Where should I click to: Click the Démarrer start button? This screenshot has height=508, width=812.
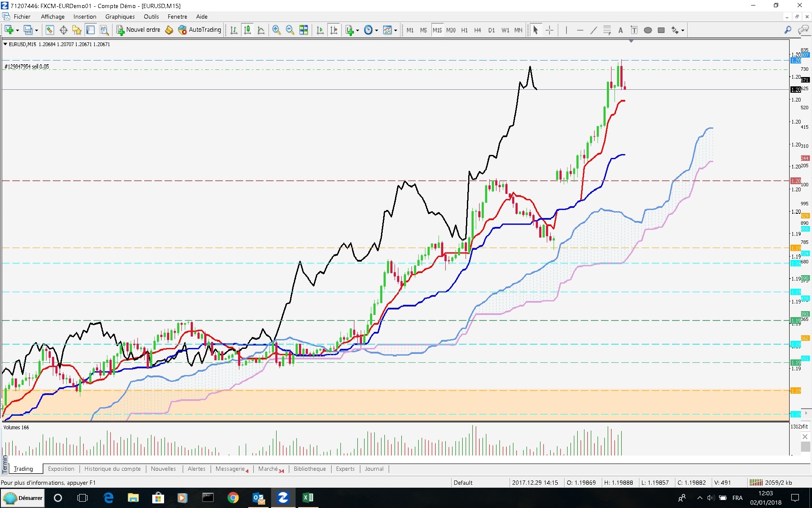(x=22, y=498)
